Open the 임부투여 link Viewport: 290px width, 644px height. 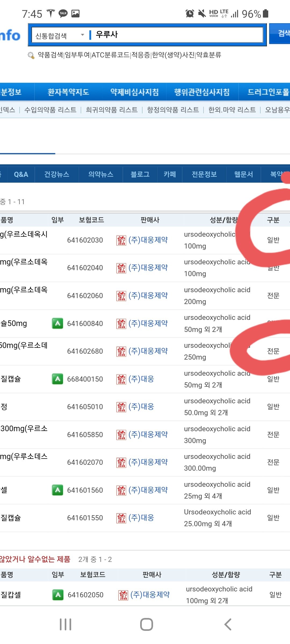coord(77,55)
